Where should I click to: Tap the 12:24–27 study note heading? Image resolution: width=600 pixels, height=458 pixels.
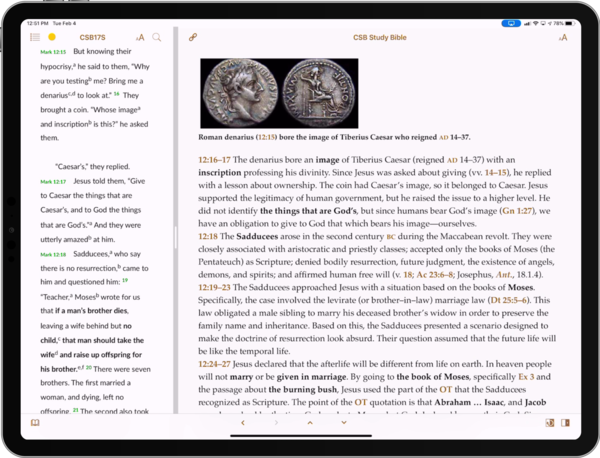point(214,364)
